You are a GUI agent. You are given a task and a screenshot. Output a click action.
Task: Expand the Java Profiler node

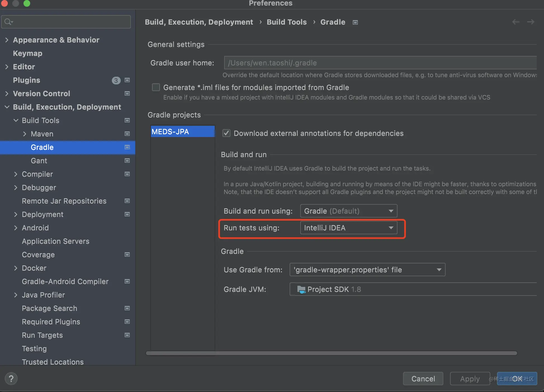tap(16, 295)
